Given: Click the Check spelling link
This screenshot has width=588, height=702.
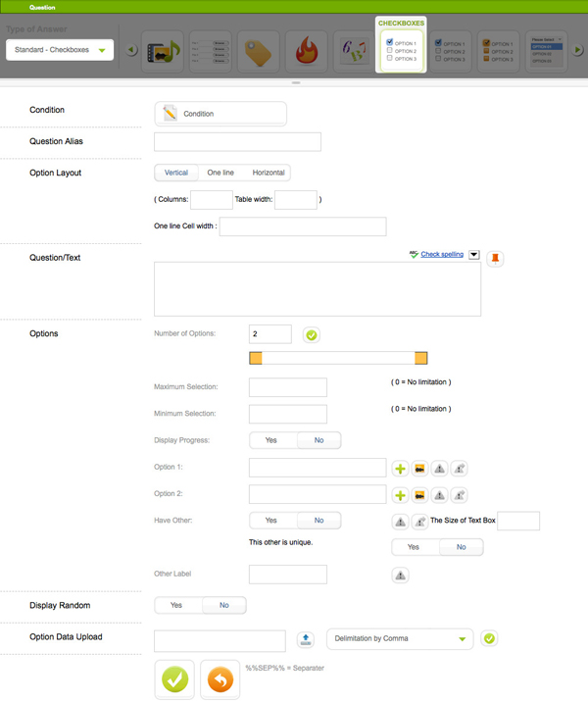Looking at the screenshot, I should pyautogui.click(x=441, y=254).
